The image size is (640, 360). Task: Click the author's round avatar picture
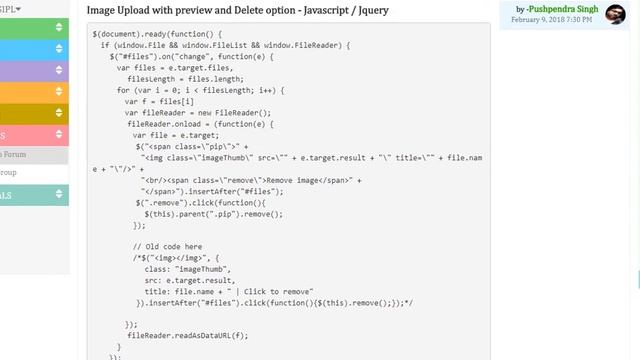coord(615,15)
